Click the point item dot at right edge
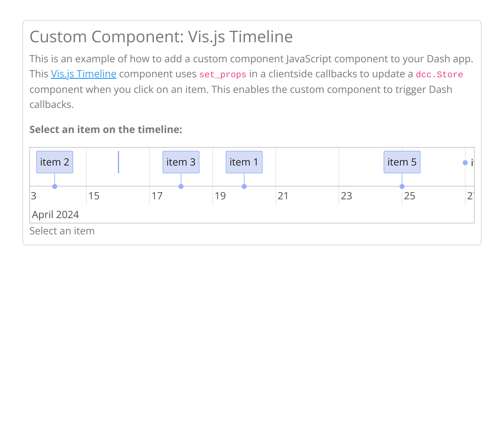This screenshot has height=423, width=504. tap(465, 163)
